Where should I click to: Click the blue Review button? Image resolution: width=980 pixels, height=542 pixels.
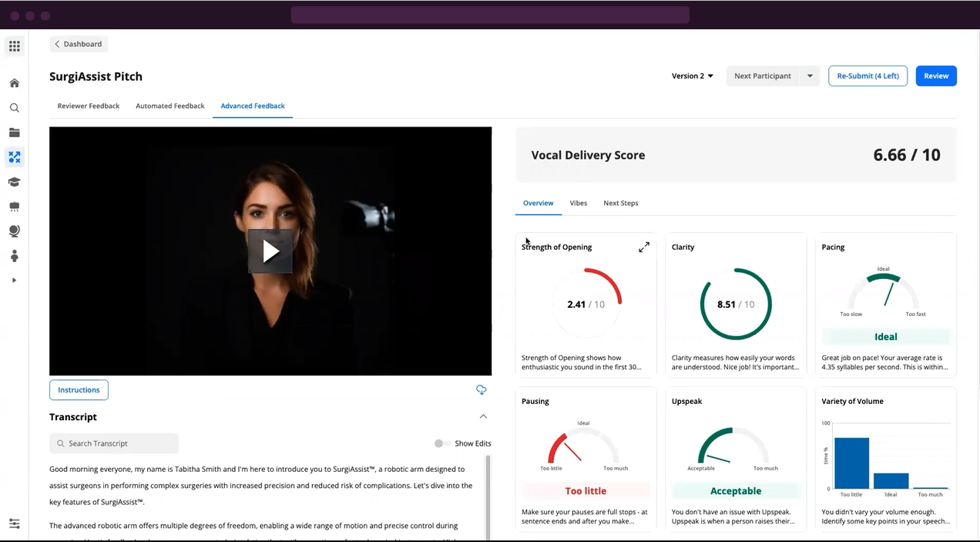tap(936, 76)
